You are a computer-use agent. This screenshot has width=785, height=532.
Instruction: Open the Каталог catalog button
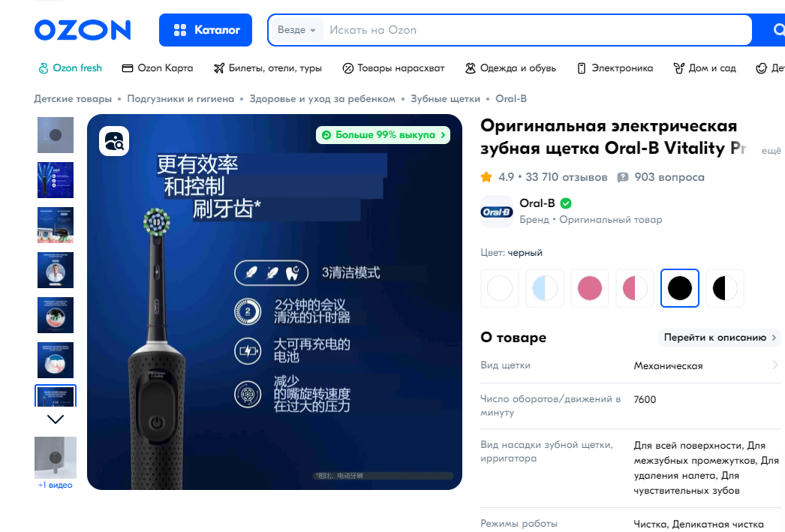(206, 30)
